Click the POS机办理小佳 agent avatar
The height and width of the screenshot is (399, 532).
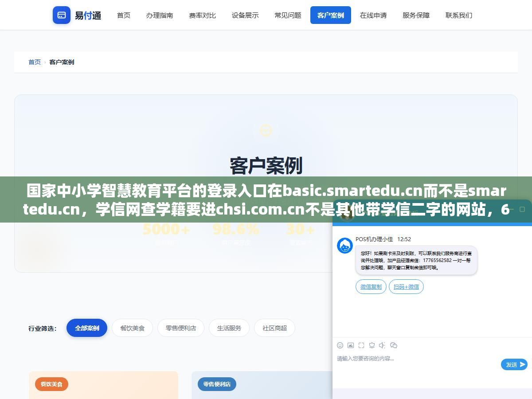tap(345, 246)
